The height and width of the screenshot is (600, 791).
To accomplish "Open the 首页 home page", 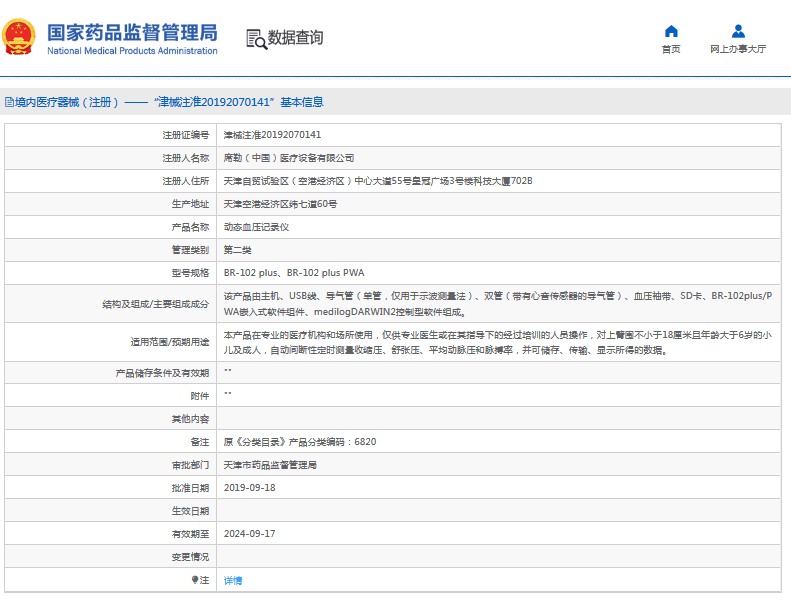I will 671,49.
